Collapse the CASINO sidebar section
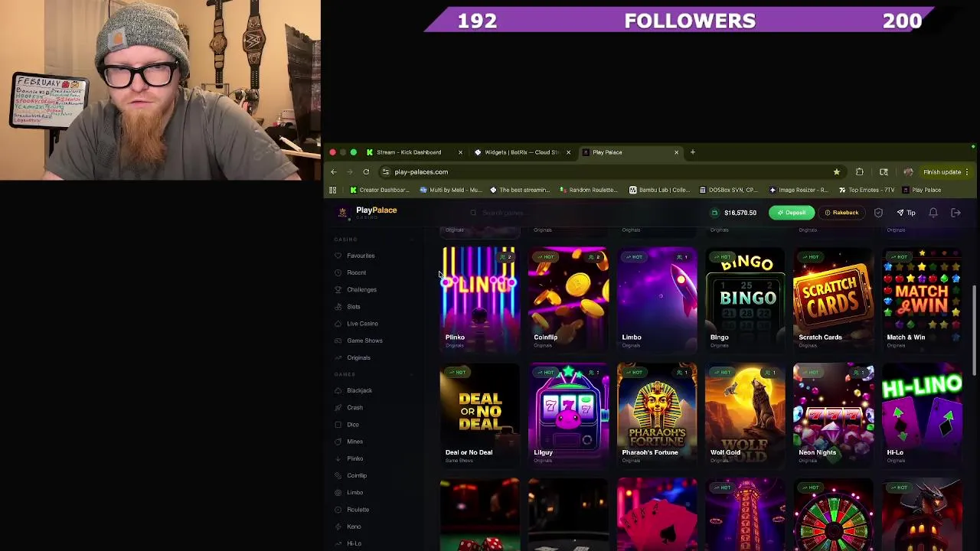The height and width of the screenshot is (551, 980). [x=413, y=240]
